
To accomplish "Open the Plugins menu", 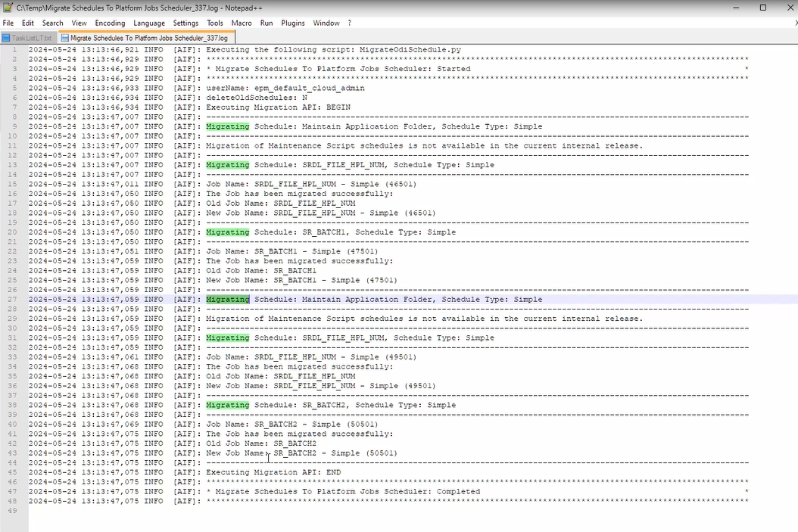I will pyautogui.click(x=292, y=23).
